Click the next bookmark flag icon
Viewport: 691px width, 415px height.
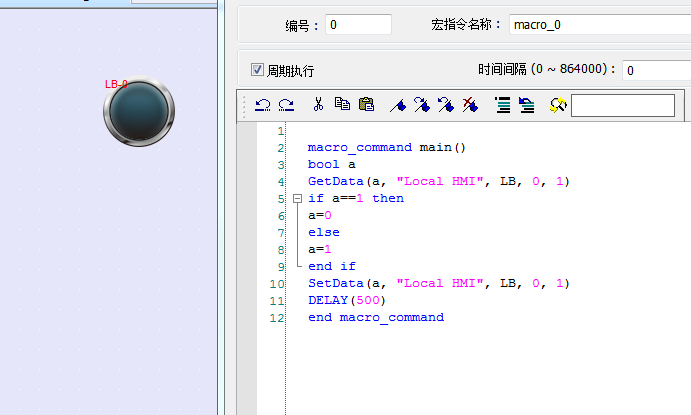click(422, 104)
